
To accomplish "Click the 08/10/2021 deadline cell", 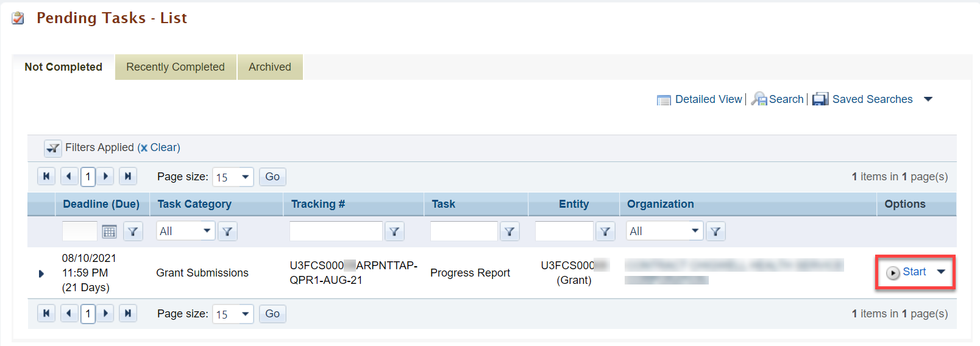I will click(x=89, y=273).
